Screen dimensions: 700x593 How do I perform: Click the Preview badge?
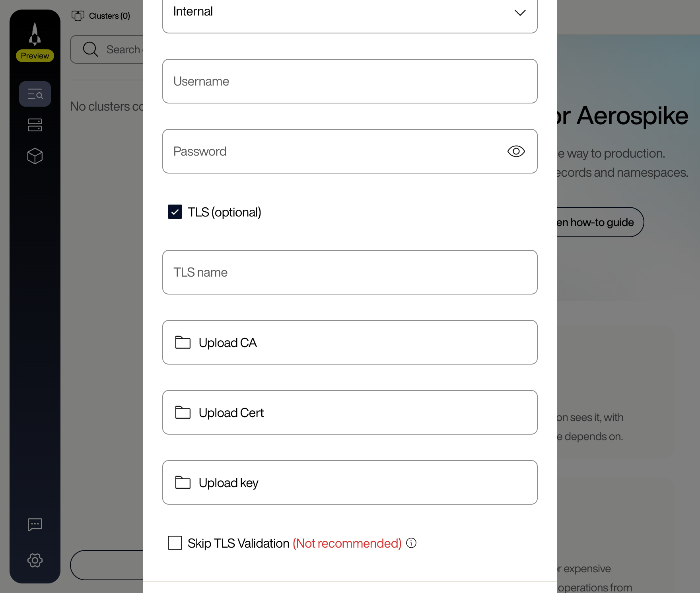click(35, 56)
